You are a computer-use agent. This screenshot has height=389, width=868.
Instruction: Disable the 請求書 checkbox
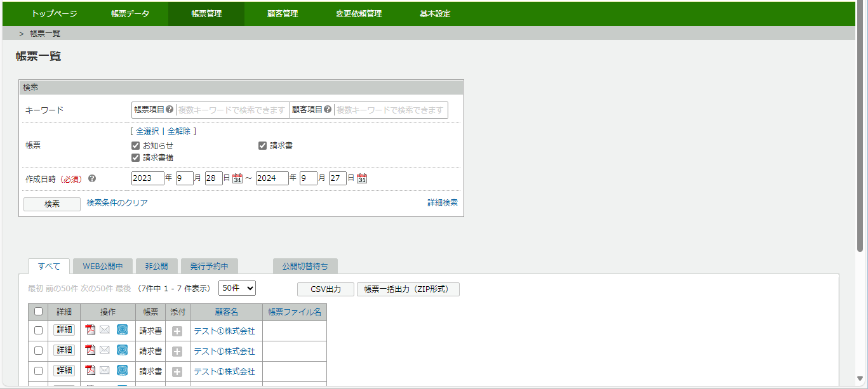pyautogui.click(x=262, y=145)
